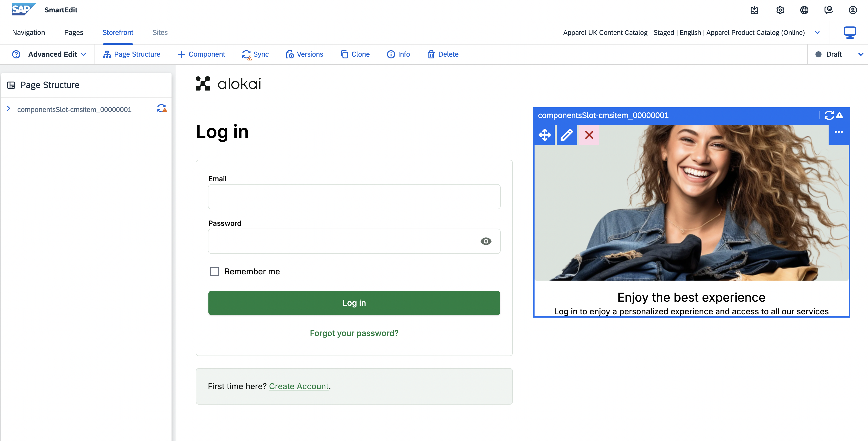Toggle password visibility eye icon
This screenshot has height=441, width=868.
(x=486, y=241)
